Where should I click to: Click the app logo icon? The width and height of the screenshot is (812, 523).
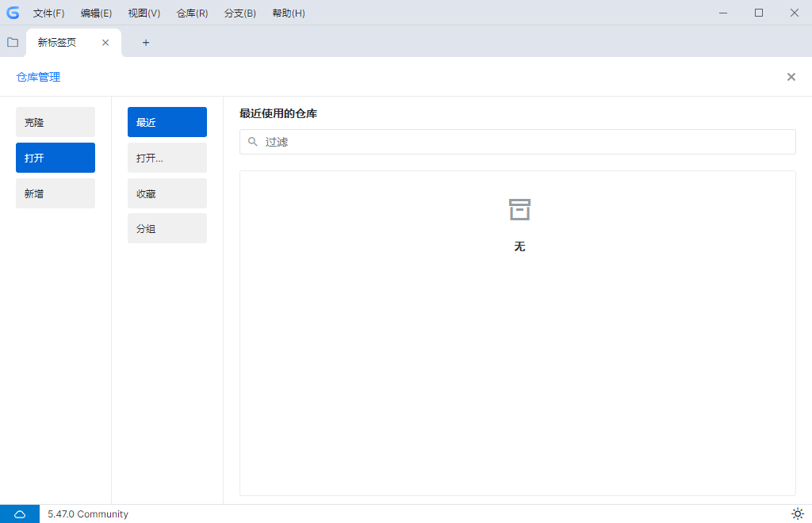tap(13, 13)
